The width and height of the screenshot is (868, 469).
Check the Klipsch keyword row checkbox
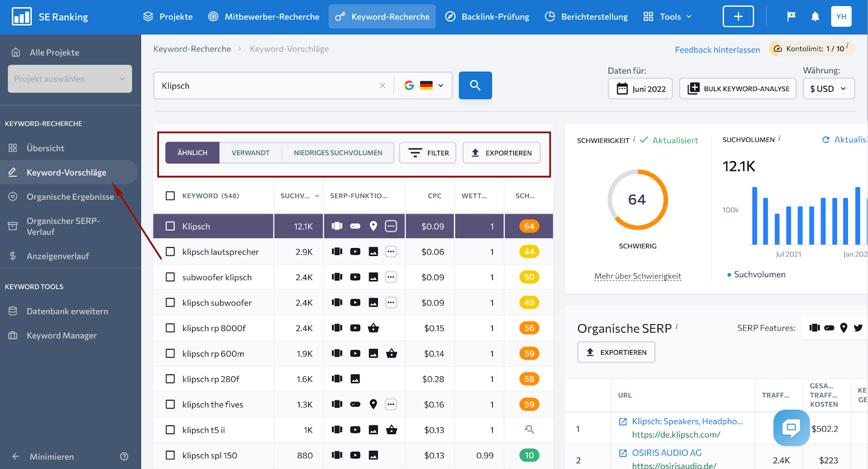pyautogui.click(x=170, y=226)
